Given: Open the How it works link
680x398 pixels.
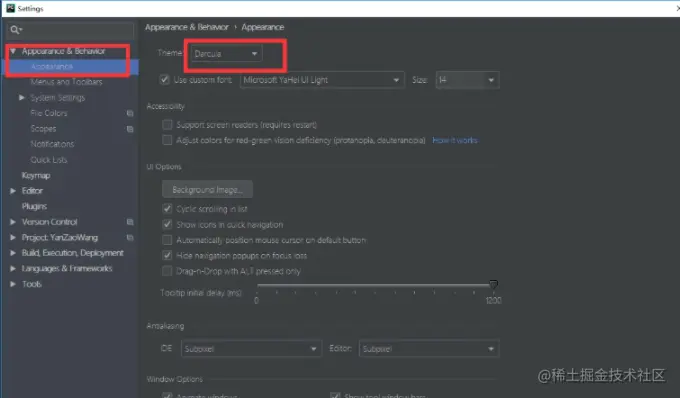Looking at the screenshot, I should [455, 140].
